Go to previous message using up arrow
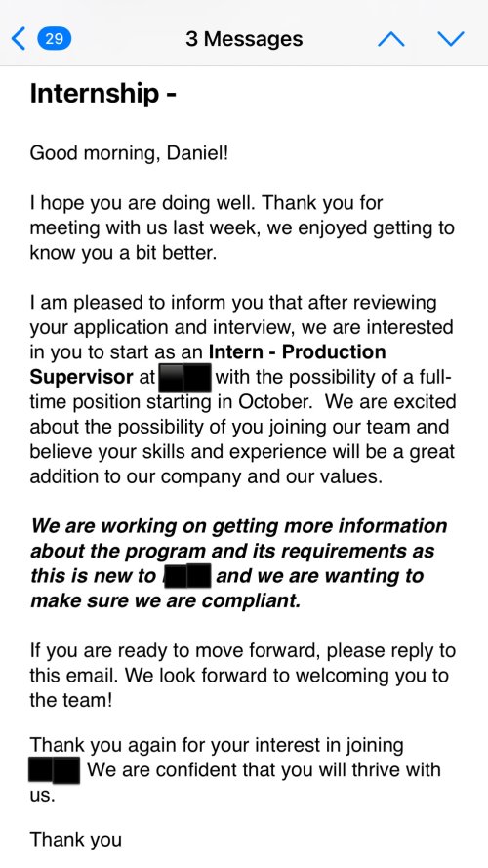The height and width of the screenshot is (868, 488). (x=390, y=39)
